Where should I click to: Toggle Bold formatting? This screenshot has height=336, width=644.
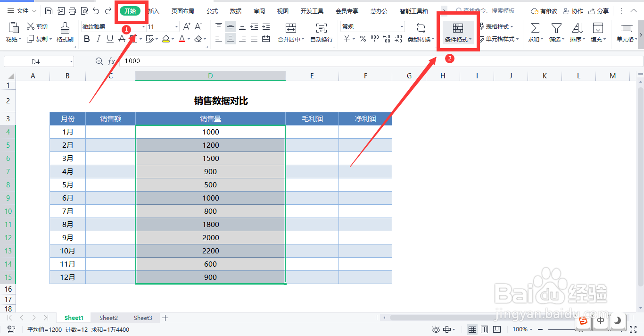87,39
